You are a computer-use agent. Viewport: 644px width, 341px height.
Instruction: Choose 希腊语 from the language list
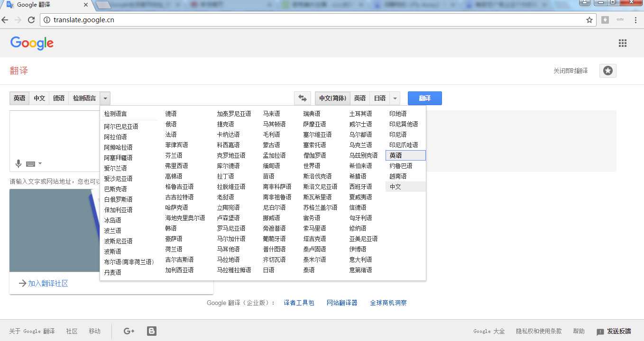[358, 176]
